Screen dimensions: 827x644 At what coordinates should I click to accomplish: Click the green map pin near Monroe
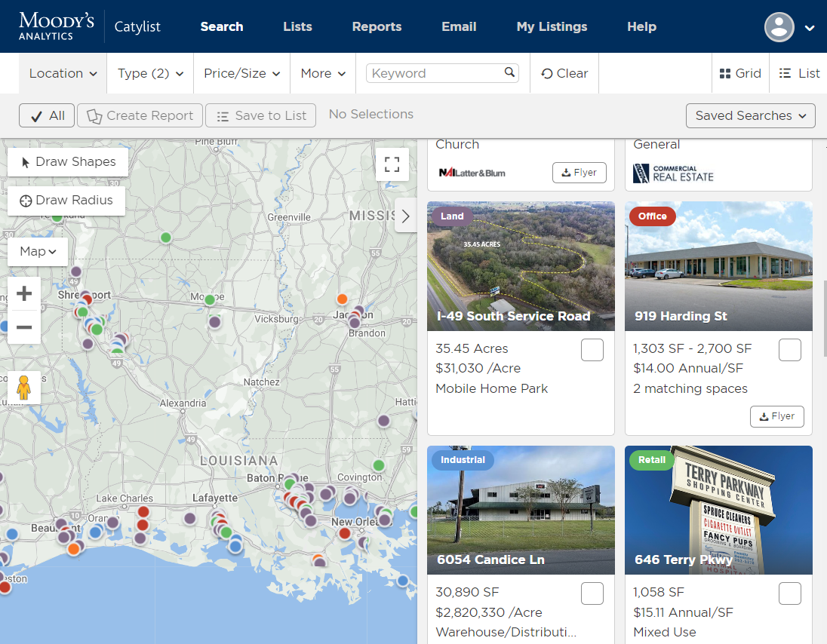pyautogui.click(x=210, y=300)
